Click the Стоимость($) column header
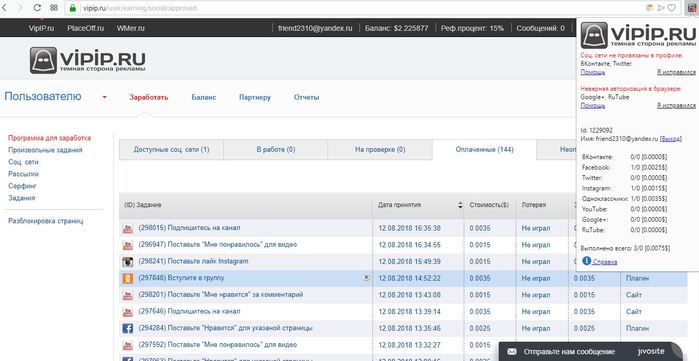Screen dimensions: 699x361 (489, 205)
